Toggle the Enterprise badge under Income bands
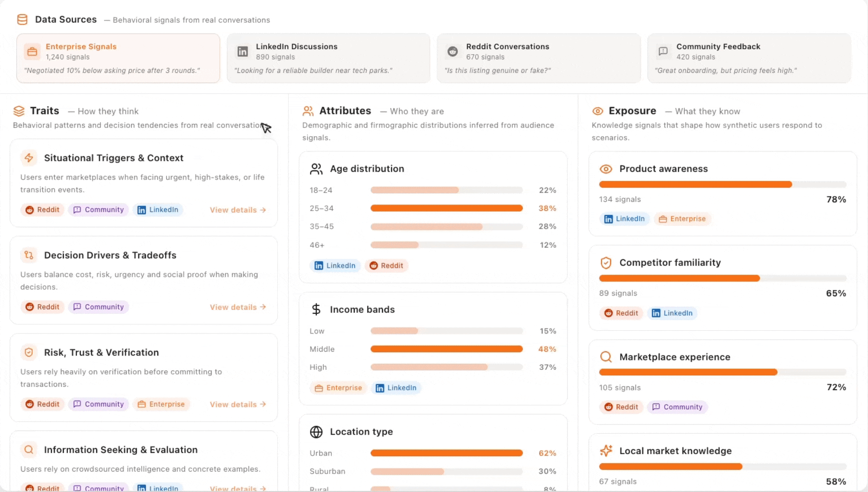 point(338,388)
